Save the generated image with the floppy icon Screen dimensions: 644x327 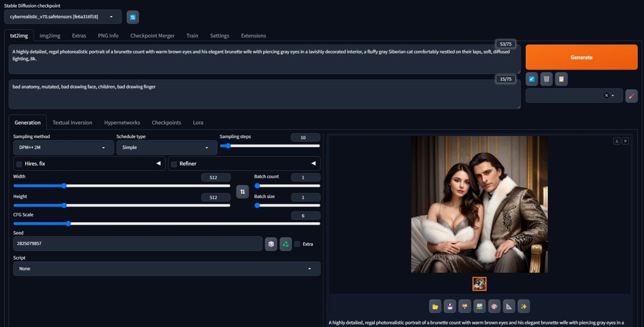coord(450,306)
